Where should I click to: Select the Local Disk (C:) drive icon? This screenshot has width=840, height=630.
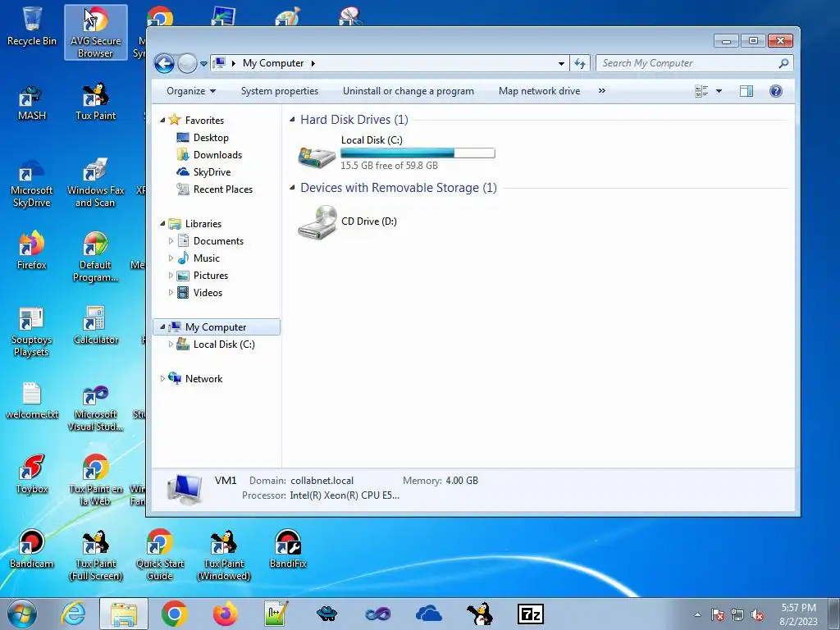(x=317, y=157)
